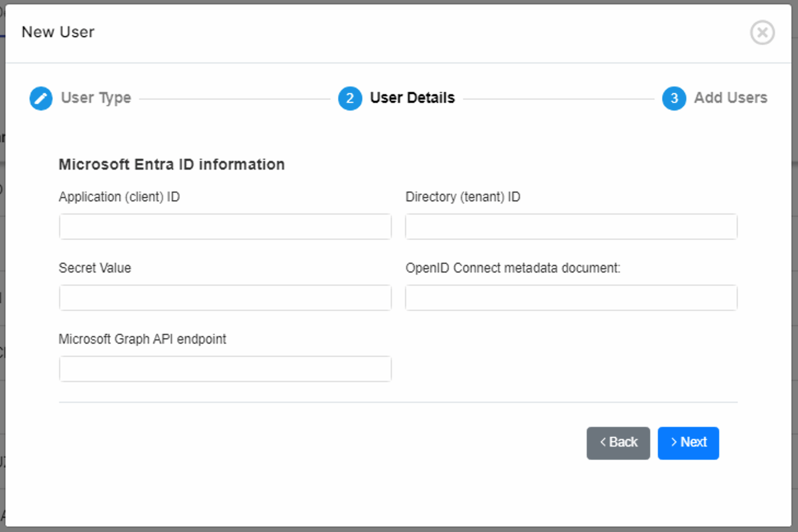
Task: Click the step 3 circle icon
Action: [x=674, y=99]
